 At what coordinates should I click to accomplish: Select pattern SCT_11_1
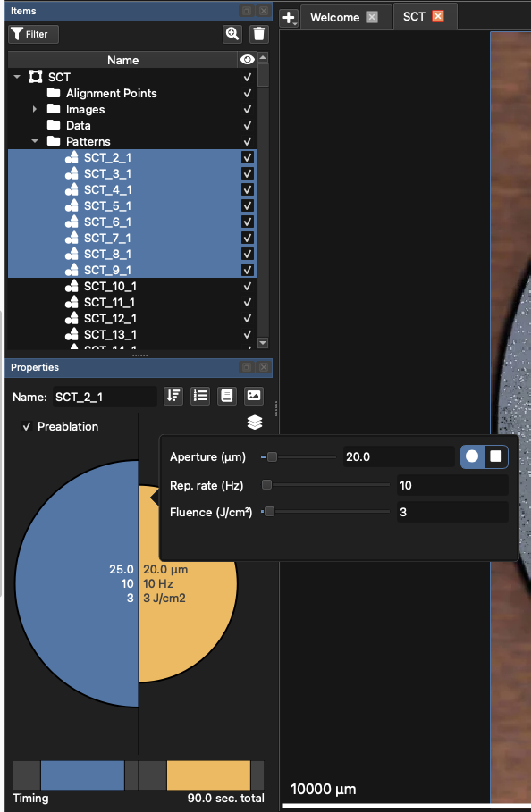click(x=110, y=302)
